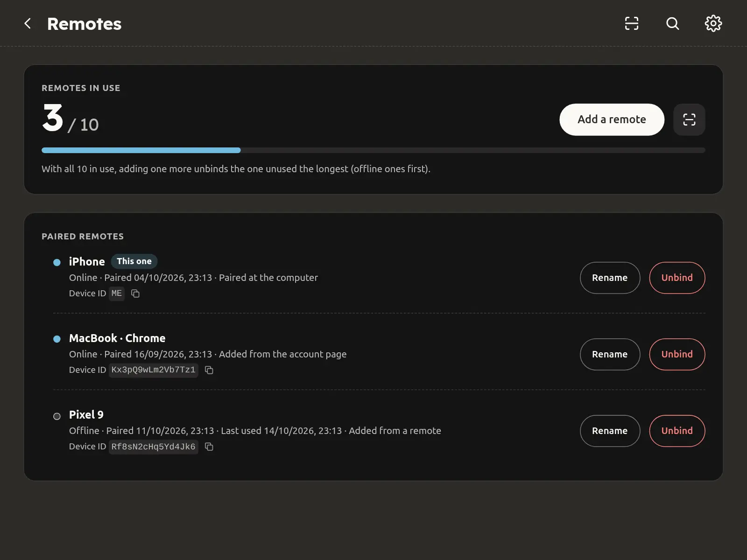The width and height of the screenshot is (747, 560).
Task: Unbind the MacBook · Chrome remote
Action: click(x=677, y=354)
